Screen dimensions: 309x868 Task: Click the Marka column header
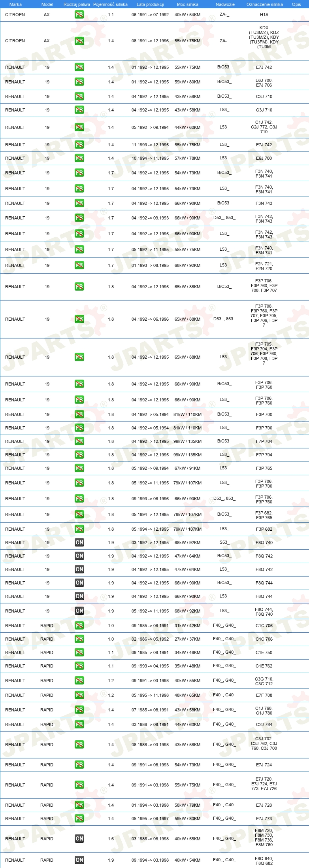[15, 4]
